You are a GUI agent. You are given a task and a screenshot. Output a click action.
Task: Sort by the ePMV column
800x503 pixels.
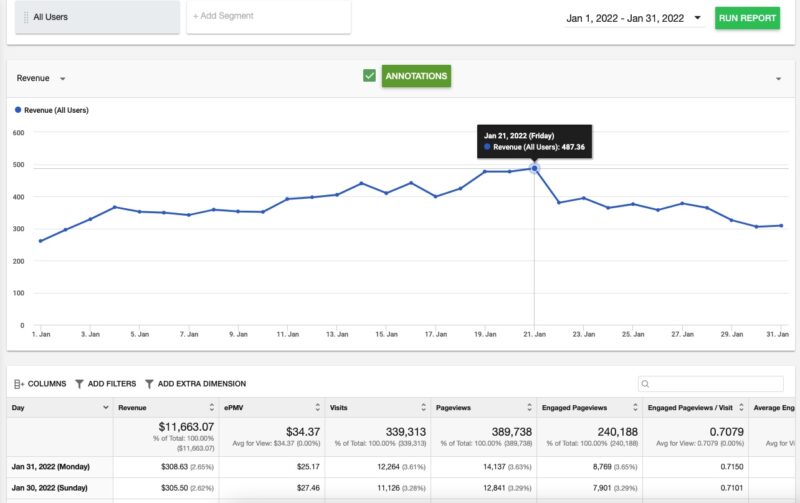tap(317, 407)
